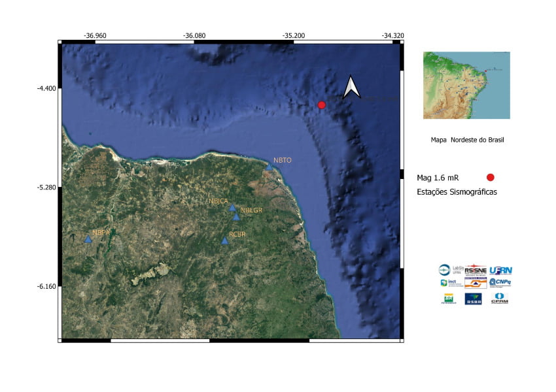Click the 'Estações Sismográficas' legend text

tap(457, 192)
